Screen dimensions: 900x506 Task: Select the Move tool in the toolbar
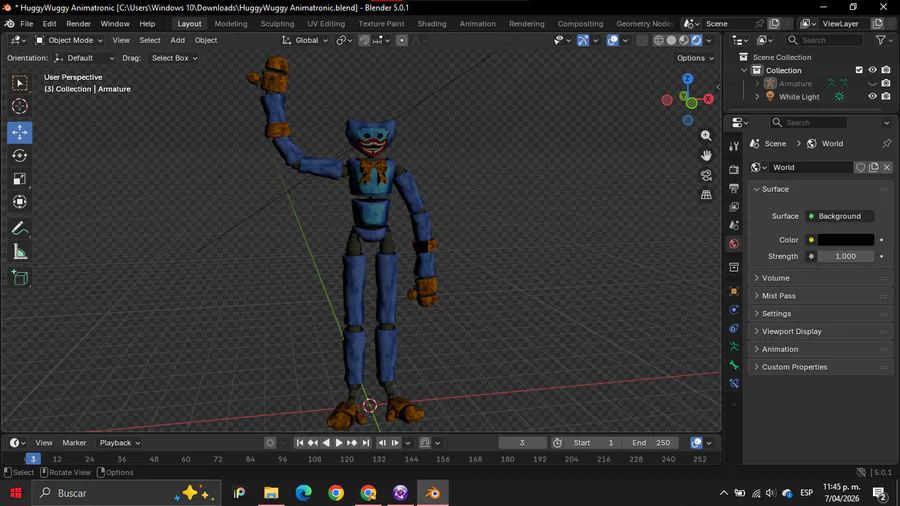20,133
